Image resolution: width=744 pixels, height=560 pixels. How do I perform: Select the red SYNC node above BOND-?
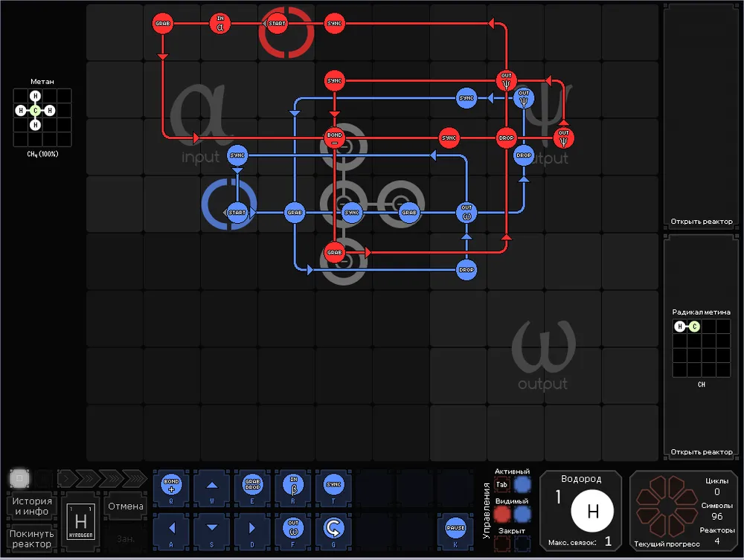(x=335, y=80)
